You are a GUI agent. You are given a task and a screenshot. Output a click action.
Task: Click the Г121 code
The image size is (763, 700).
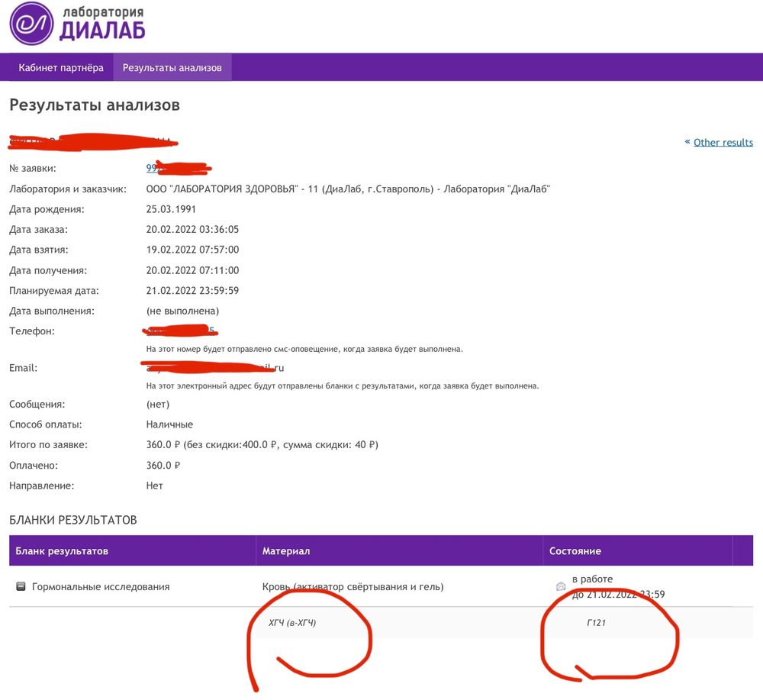[x=596, y=623]
